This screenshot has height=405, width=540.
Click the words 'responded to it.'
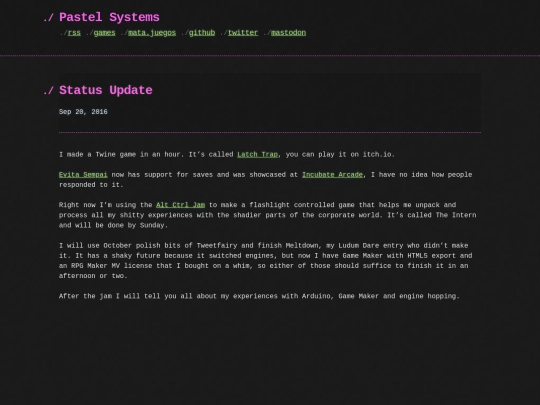pos(91,185)
